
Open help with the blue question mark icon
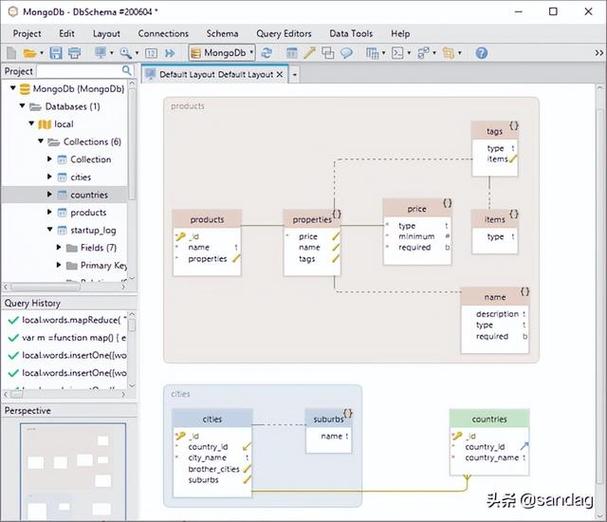point(482,53)
